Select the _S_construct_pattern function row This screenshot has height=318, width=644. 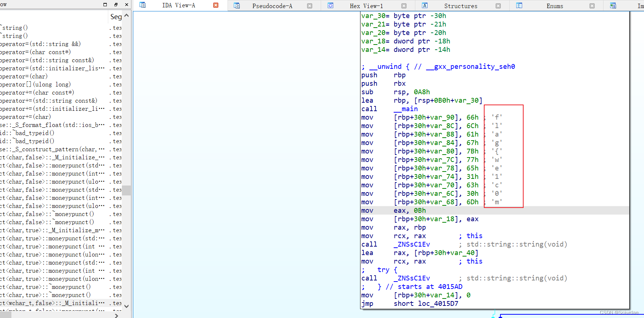pos(61,149)
